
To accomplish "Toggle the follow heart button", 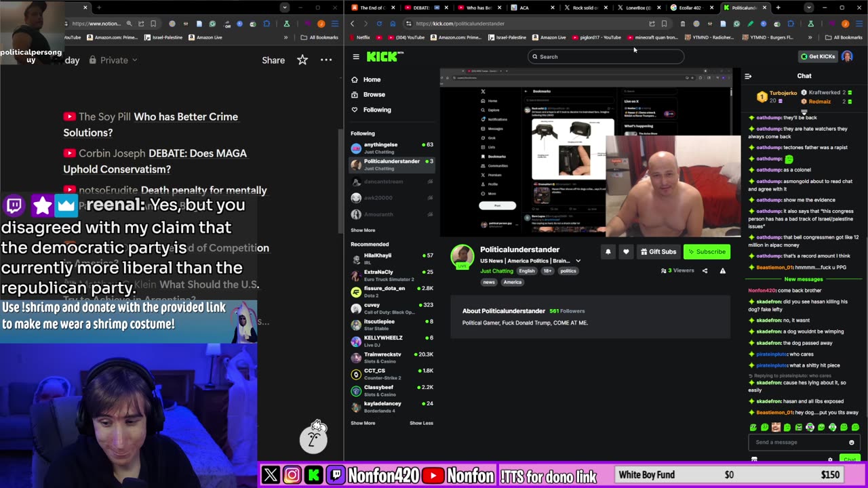I will click(x=626, y=251).
